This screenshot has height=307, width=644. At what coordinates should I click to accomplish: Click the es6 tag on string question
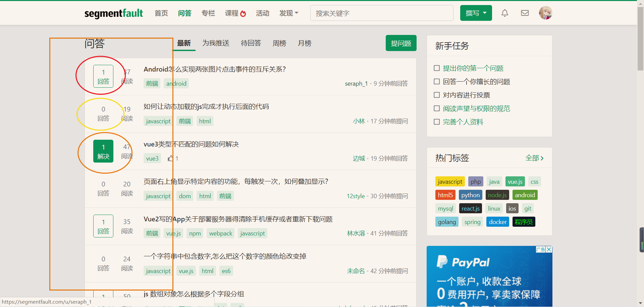pyautogui.click(x=226, y=271)
